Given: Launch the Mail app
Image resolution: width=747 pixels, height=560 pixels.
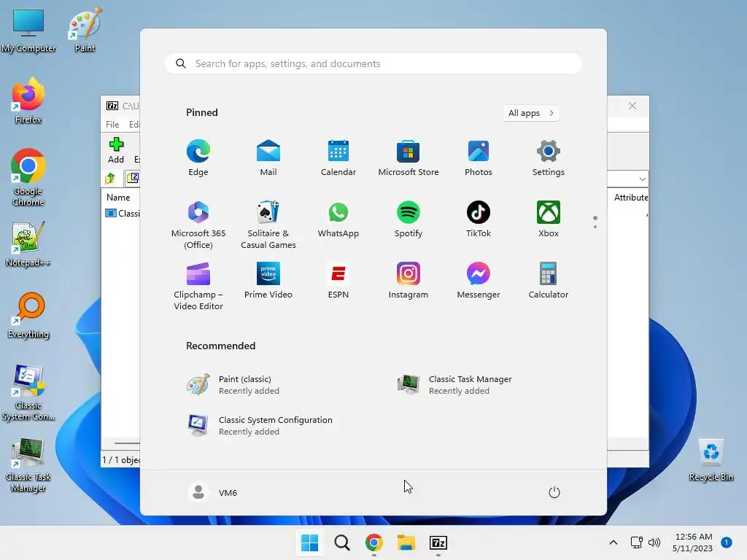Looking at the screenshot, I should (x=268, y=158).
